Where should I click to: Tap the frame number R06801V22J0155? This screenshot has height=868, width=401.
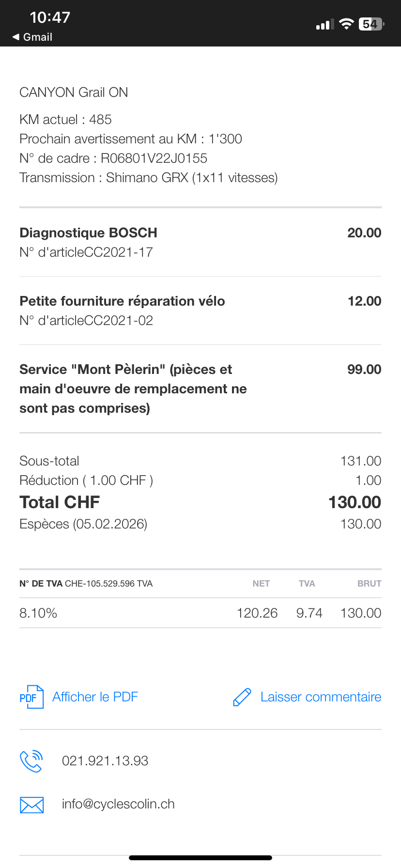(154, 158)
